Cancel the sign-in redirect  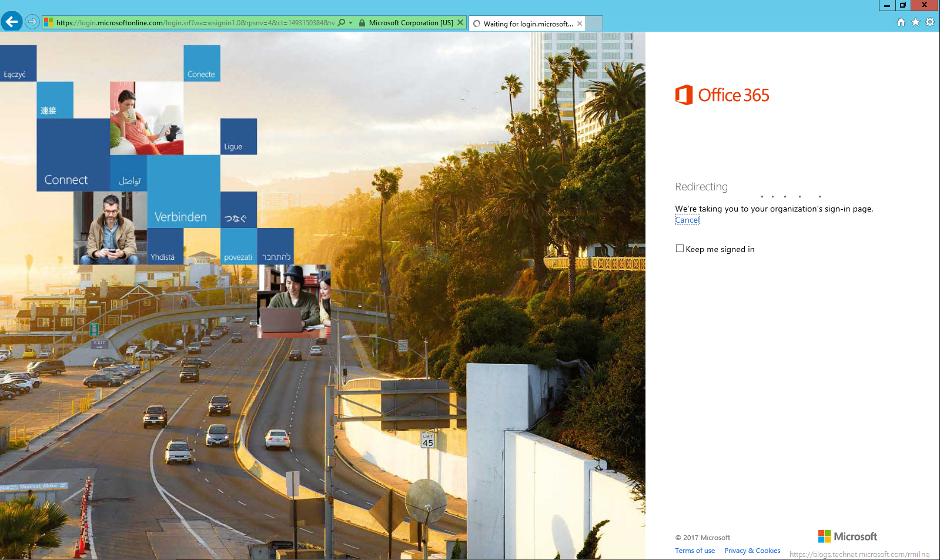pos(687,220)
